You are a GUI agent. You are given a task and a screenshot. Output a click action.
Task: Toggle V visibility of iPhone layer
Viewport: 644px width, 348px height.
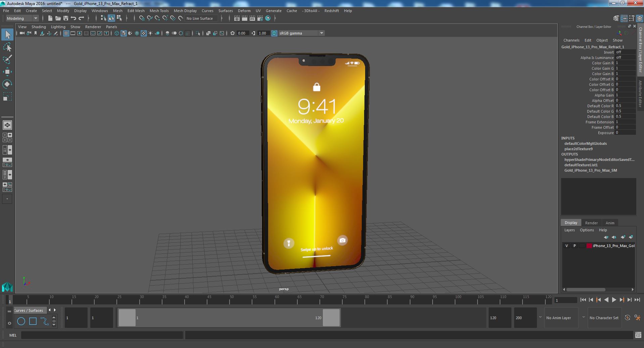point(566,246)
